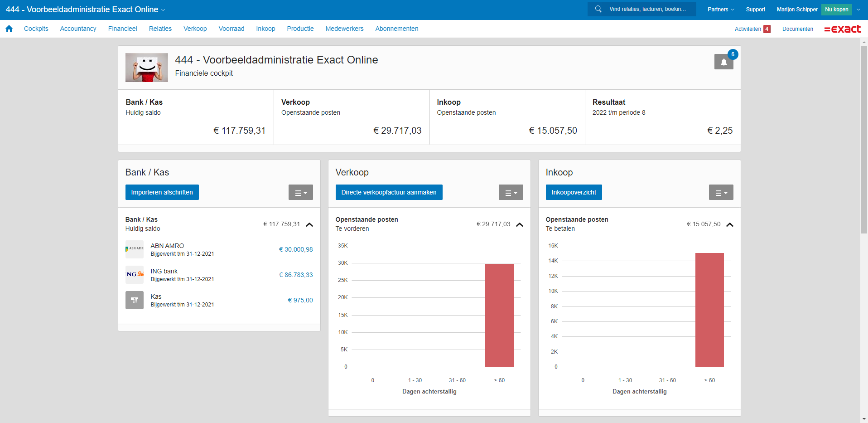This screenshot has height=423, width=868.
Task: Open the list menu in the Verkoop panel
Action: coord(511,192)
